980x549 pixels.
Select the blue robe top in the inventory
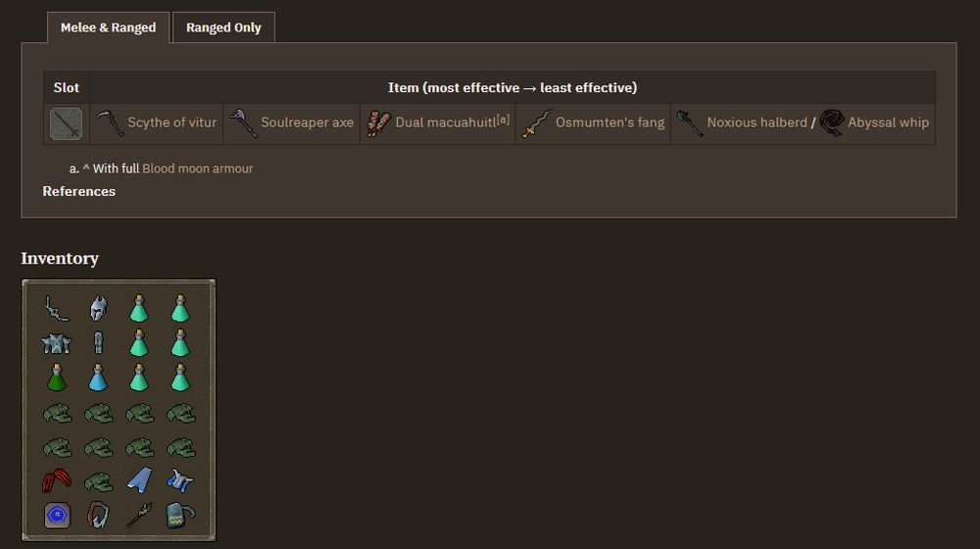tap(180, 480)
